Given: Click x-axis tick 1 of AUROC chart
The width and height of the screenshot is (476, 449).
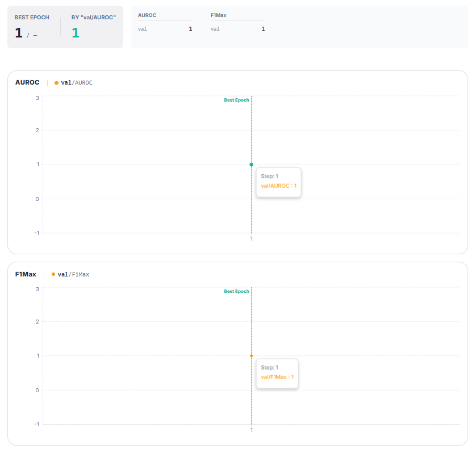Looking at the screenshot, I should (252, 239).
